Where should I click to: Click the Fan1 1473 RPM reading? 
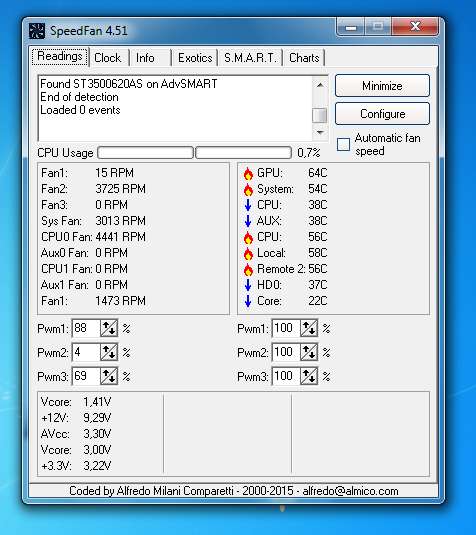coord(93,301)
